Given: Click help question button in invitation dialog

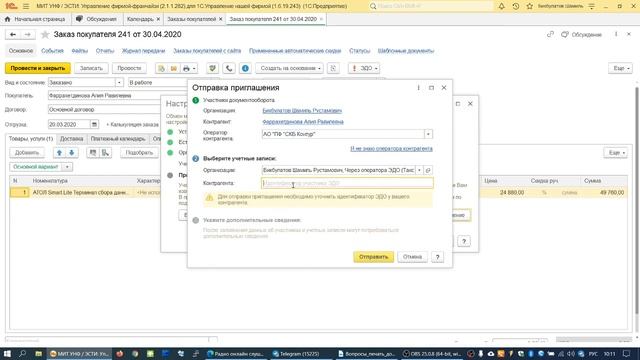Looking at the screenshot, I should click(x=438, y=257).
